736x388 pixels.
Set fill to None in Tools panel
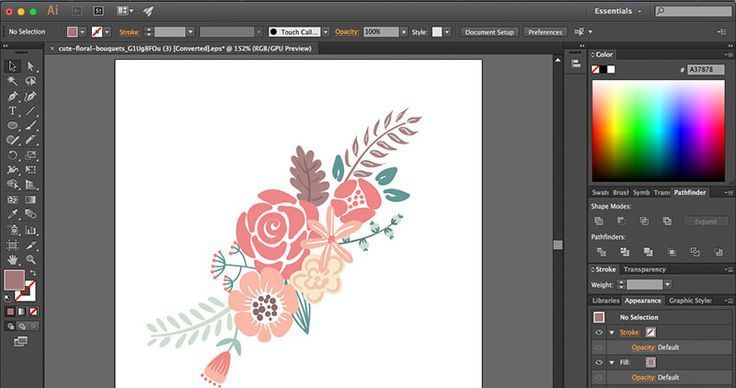[x=33, y=312]
